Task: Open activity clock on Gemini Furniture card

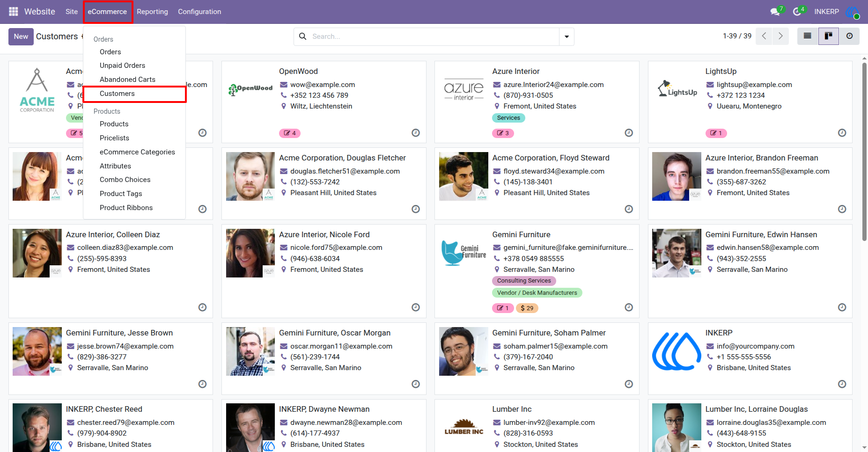Action: tap(629, 307)
